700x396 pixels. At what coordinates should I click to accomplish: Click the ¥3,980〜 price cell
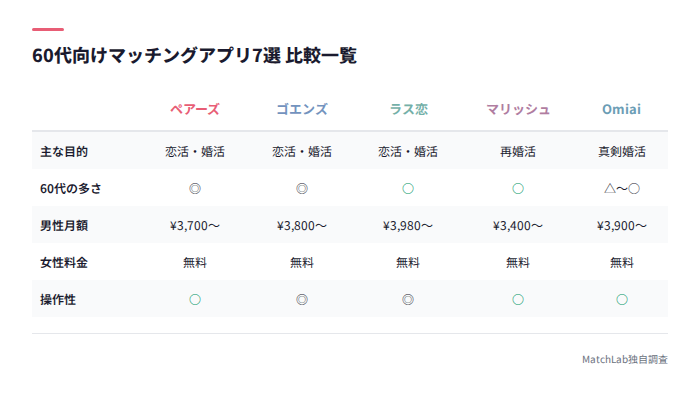pyautogui.click(x=408, y=226)
